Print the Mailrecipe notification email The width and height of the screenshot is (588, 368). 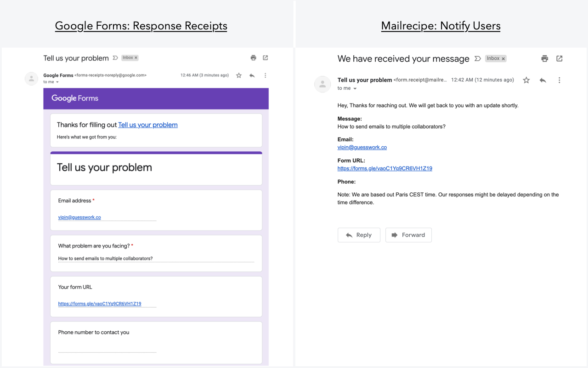(545, 58)
